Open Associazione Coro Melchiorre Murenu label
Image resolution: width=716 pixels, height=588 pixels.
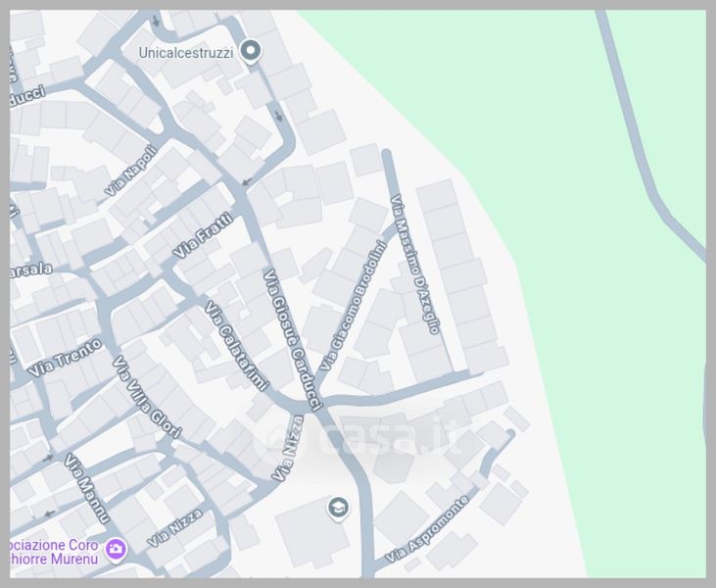pos(54,552)
